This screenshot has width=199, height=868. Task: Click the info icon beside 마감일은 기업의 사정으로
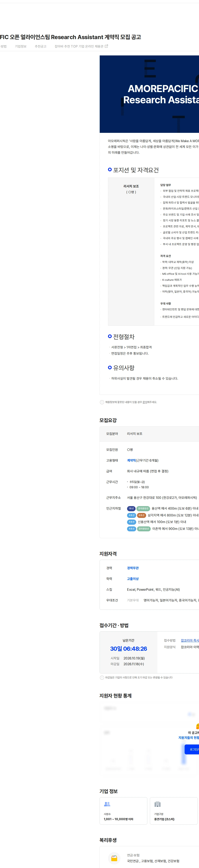[102, 677]
